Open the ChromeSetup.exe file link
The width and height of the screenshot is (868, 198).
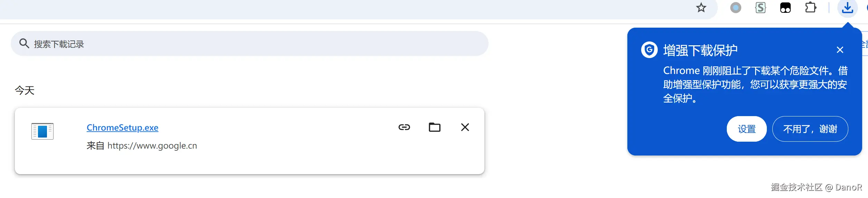122,128
